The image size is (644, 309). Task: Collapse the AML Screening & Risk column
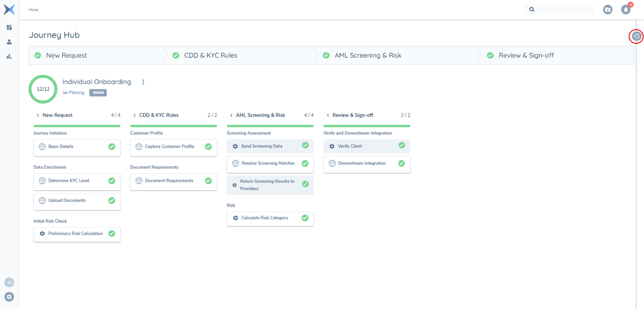pyautogui.click(x=231, y=115)
